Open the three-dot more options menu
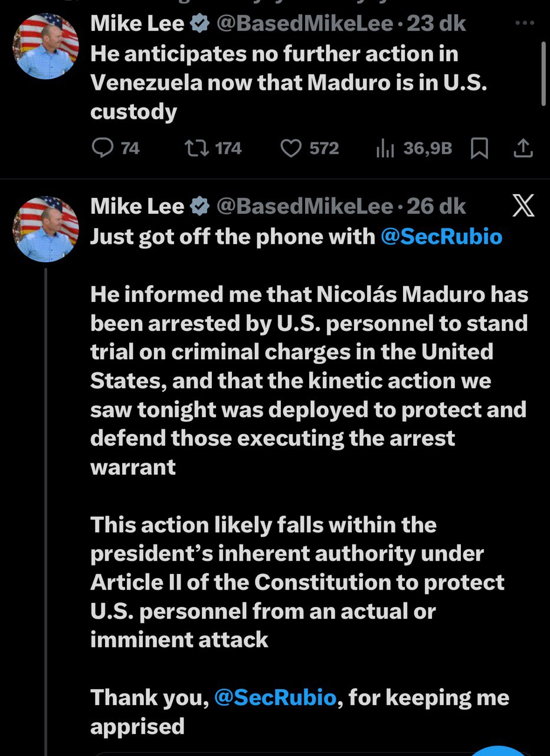550x756 pixels. 523,24
